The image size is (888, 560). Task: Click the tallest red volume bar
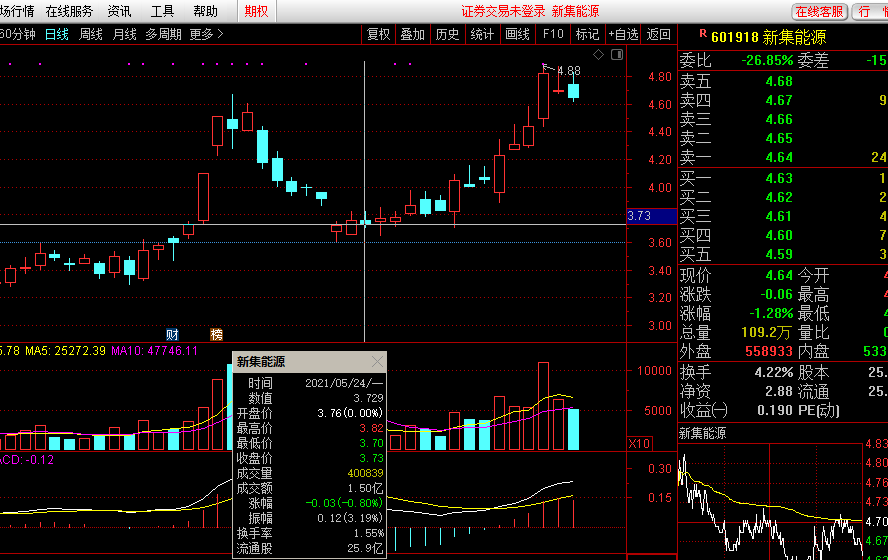(543, 406)
